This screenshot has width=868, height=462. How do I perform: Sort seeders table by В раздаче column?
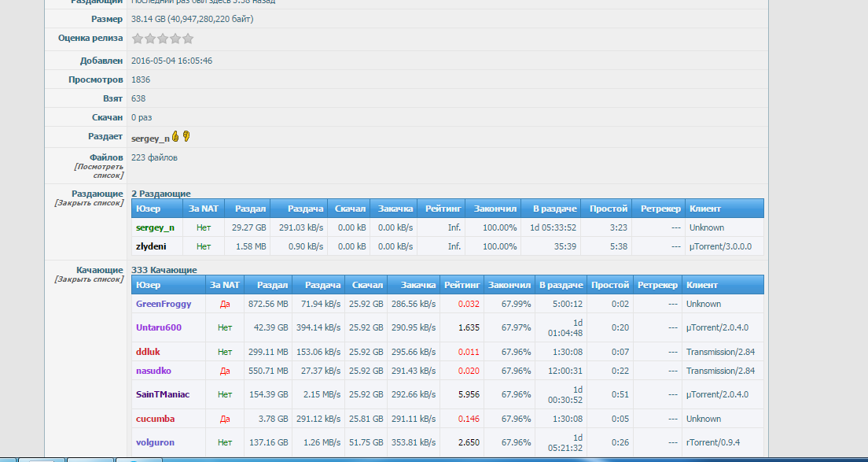pyautogui.click(x=554, y=209)
